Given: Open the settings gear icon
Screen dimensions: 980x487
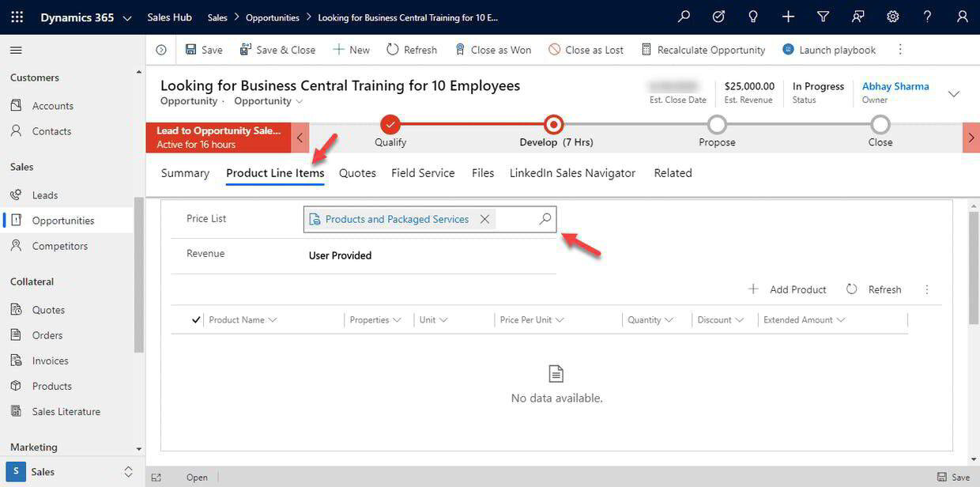Looking at the screenshot, I should pyautogui.click(x=893, y=17).
